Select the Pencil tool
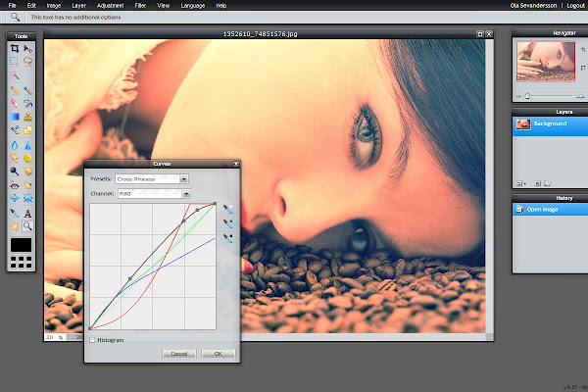 tap(15, 90)
